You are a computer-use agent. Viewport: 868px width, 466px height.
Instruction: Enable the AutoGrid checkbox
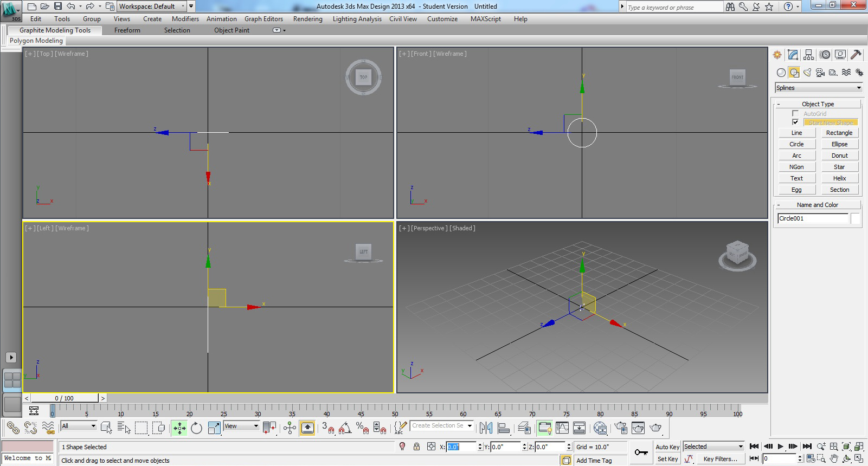click(795, 113)
